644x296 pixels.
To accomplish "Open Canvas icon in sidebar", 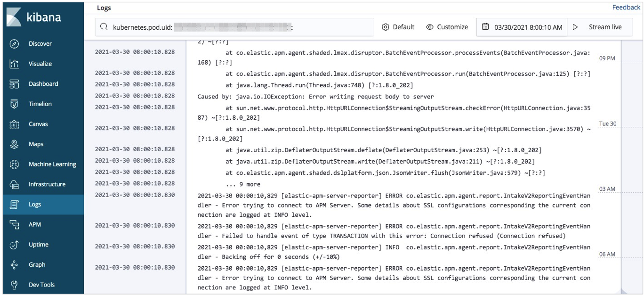I will 14,124.
